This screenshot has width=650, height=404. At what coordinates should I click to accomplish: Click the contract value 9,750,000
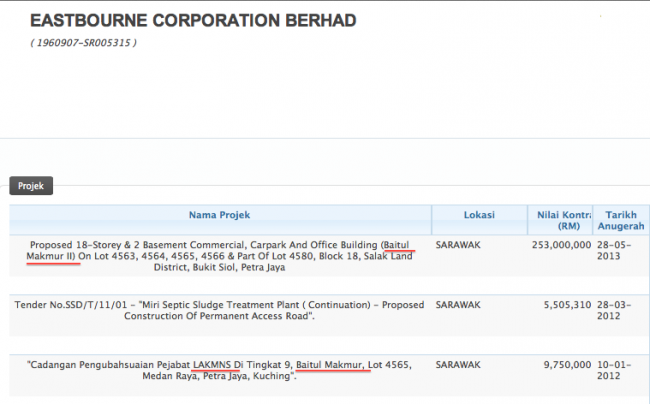point(567,365)
